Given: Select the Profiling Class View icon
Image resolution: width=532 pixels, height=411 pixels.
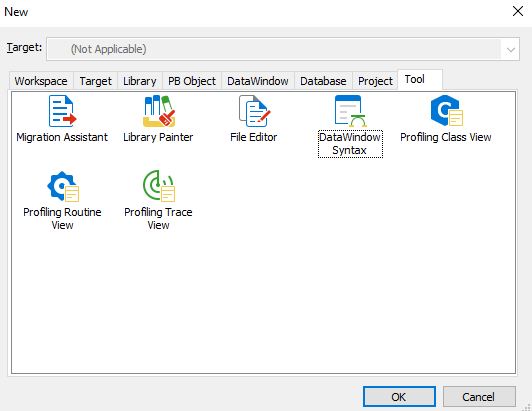Looking at the screenshot, I should [446, 111].
